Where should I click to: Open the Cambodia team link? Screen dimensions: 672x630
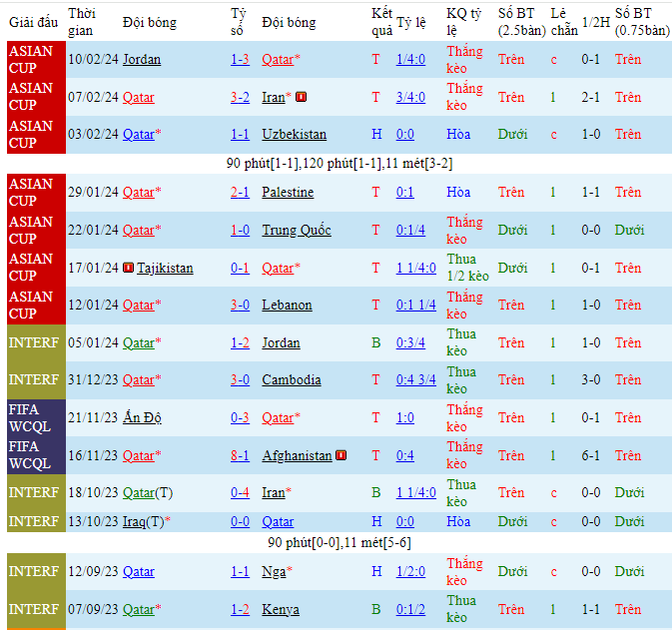pyautogui.click(x=291, y=379)
